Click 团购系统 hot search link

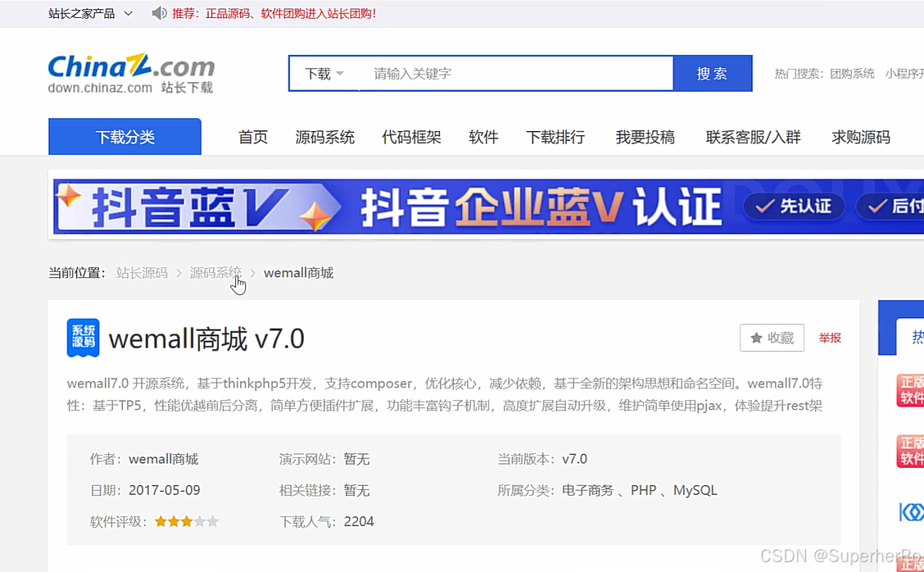[x=852, y=74]
